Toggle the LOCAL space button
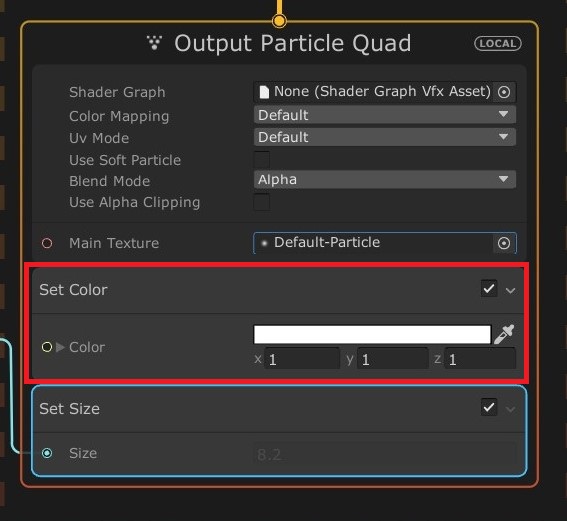 tap(498, 43)
